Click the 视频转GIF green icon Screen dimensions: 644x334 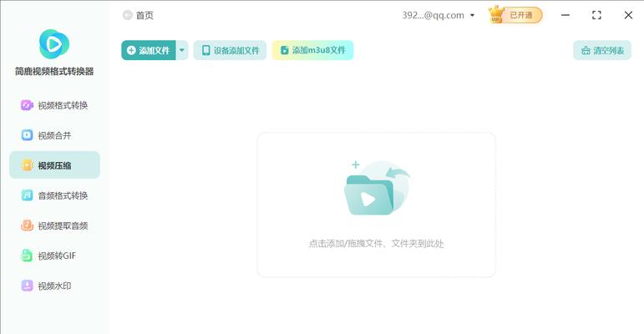click(x=27, y=256)
